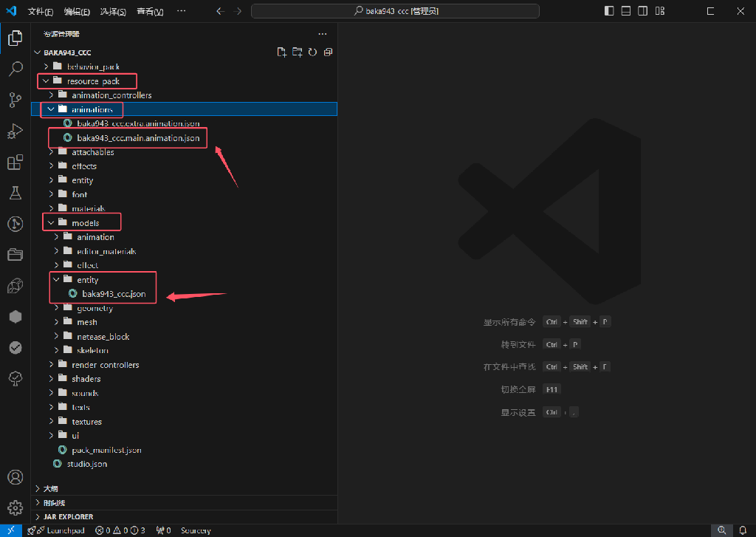Viewport: 756px width, 537px height.
Task: Click the Refresh Explorer icon
Action: coord(312,52)
